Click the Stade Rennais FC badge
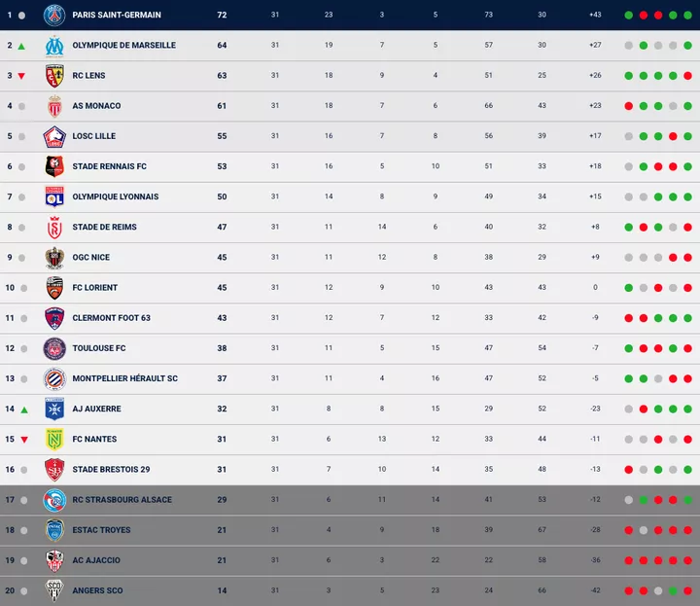Image resolution: width=700 pixels, height=606 pixels. coord(54,166)
